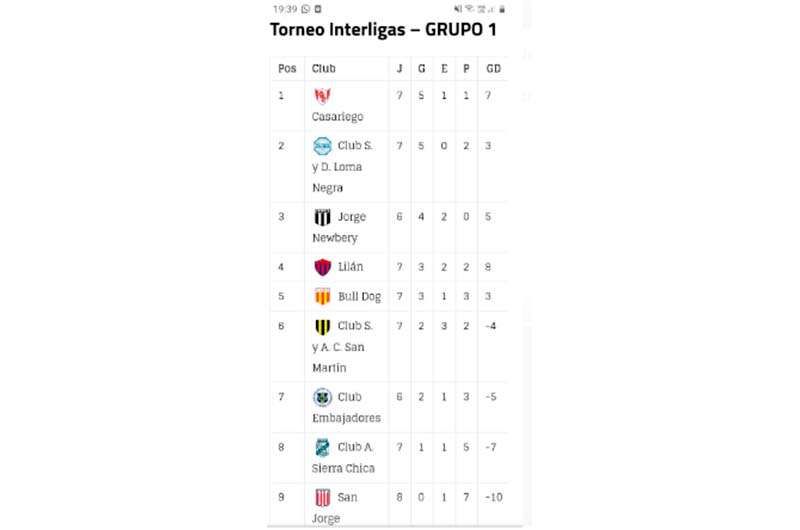This screenshot has width=800, height=530.
Task: Click the Casariego club name
Action: [337, 117]
